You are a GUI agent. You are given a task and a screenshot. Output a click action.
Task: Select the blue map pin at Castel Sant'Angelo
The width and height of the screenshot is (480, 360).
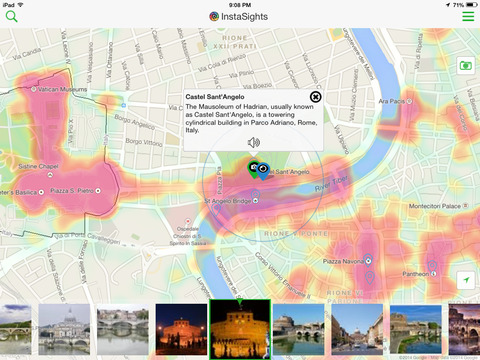click(263, 171)
